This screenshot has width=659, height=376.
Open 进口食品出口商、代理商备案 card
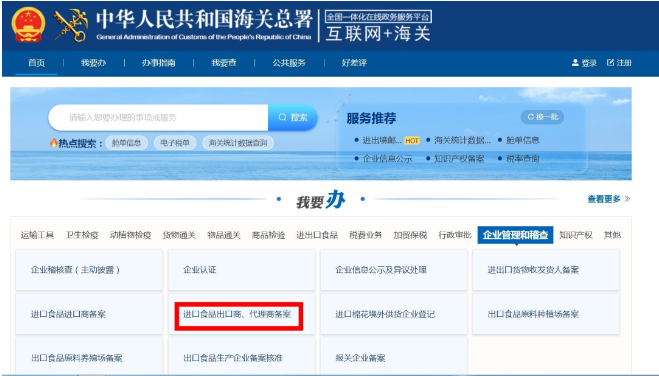242,314
